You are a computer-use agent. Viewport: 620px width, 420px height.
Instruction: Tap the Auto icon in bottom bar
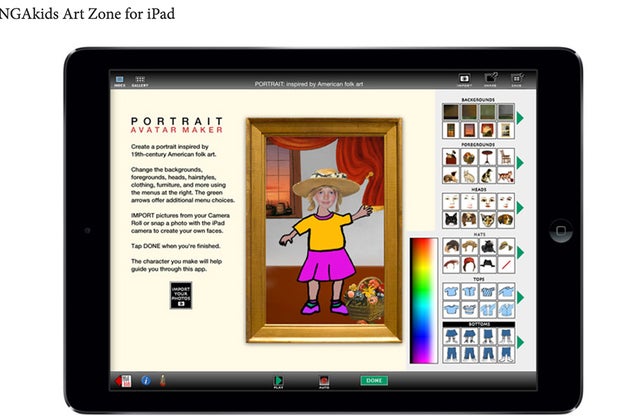click(323, 381)
